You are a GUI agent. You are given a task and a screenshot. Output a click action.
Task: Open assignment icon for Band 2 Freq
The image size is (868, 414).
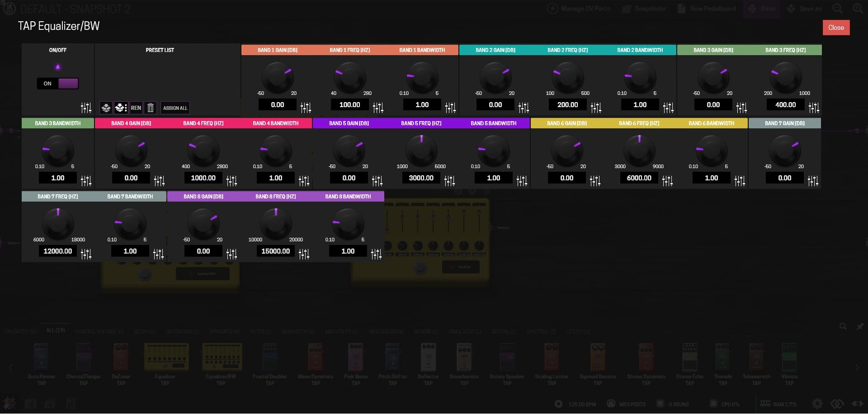click(596, 108)
